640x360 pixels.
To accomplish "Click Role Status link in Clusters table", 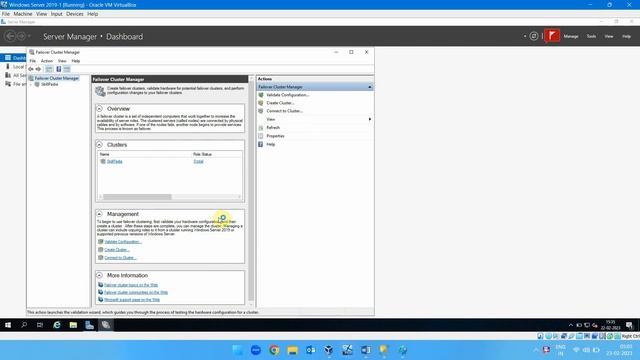I will point(198,161).
